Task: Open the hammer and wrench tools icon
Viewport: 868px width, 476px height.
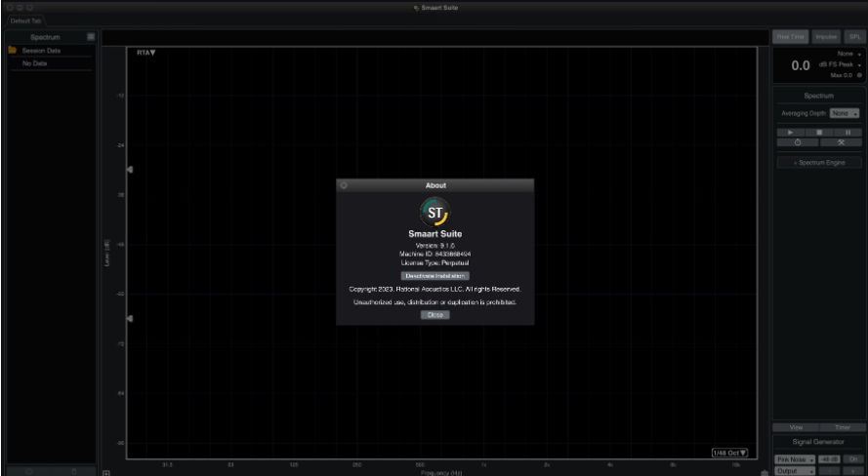Action: click(842, 142)
